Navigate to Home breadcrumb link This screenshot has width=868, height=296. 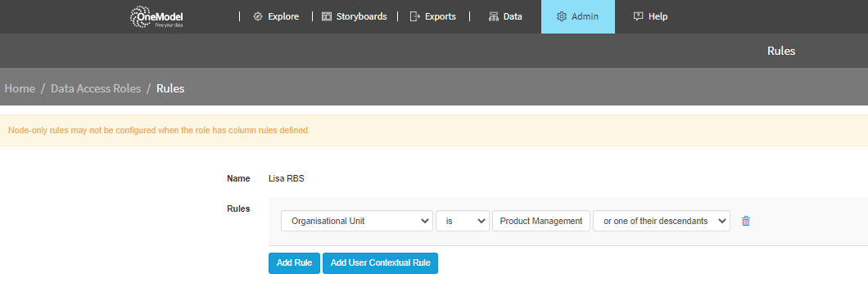click(20, 88)
